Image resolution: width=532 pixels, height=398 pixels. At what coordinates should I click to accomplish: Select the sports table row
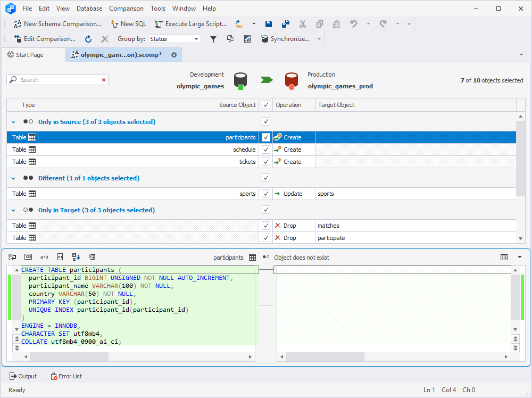coord(261,194)
